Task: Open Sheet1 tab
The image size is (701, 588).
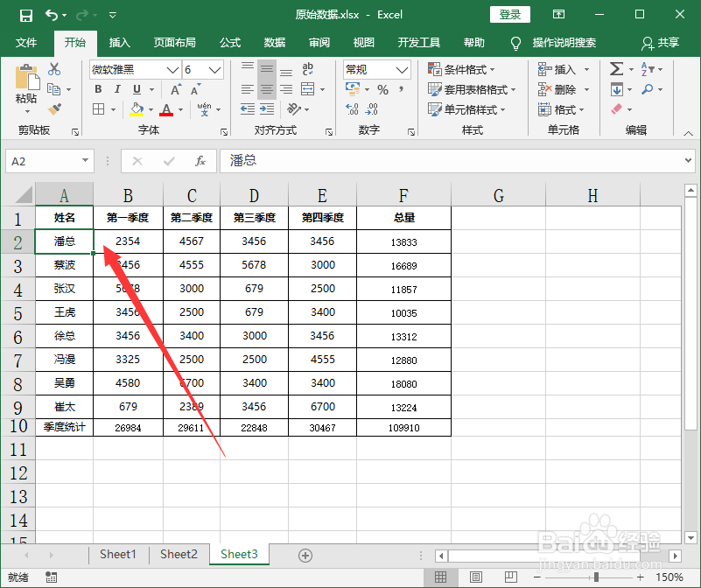Action: [118, 555]
